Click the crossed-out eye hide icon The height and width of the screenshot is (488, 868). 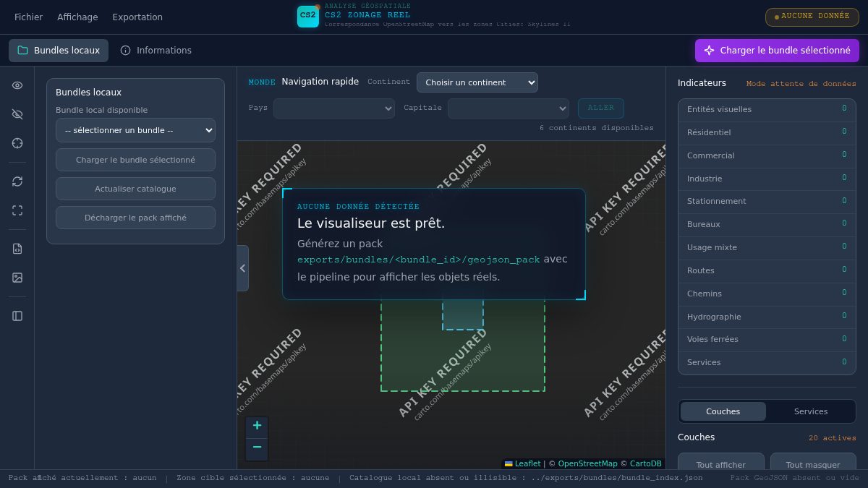[x=17, y=114]
